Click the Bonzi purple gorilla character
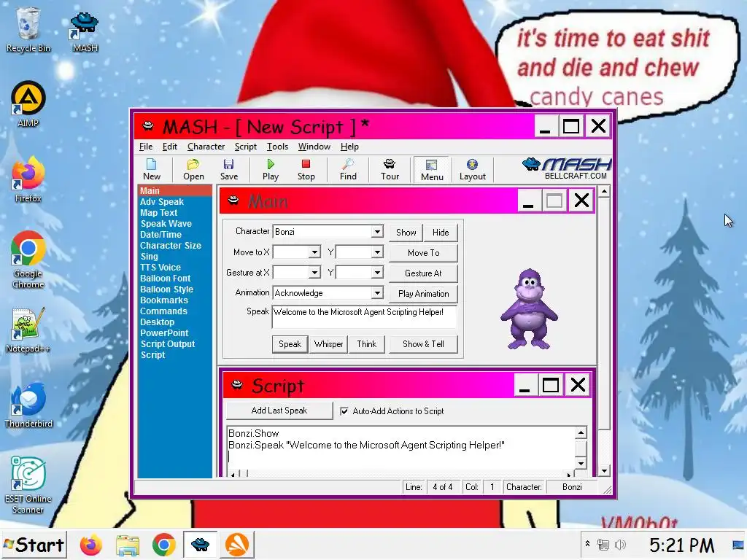The height and width of the screenshot is (560, 747). coord(530,308)
